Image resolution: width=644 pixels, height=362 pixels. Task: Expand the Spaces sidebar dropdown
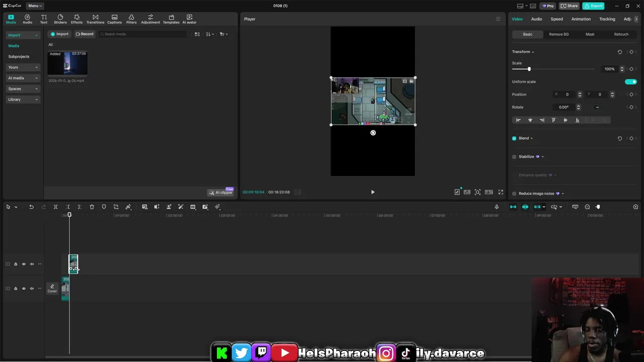pyautogui.click(x=23, y=89)
